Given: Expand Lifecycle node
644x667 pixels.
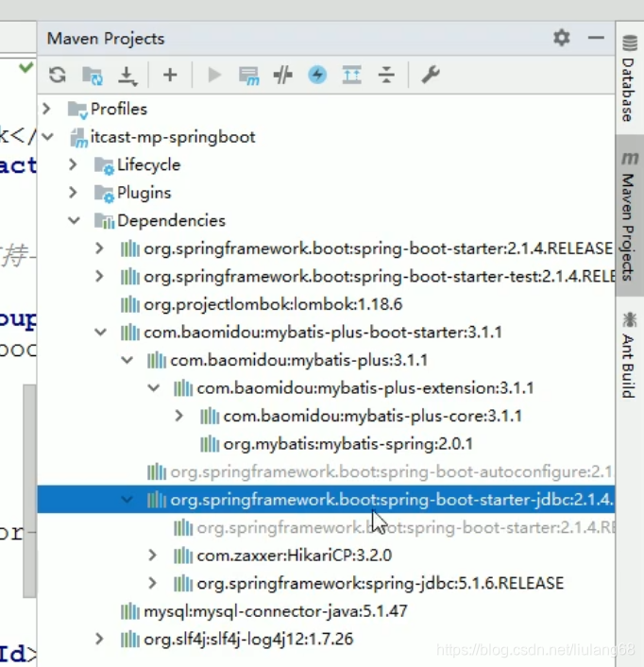Looking at the screenshot, I should pyautogui.click(x=73, y=164).
